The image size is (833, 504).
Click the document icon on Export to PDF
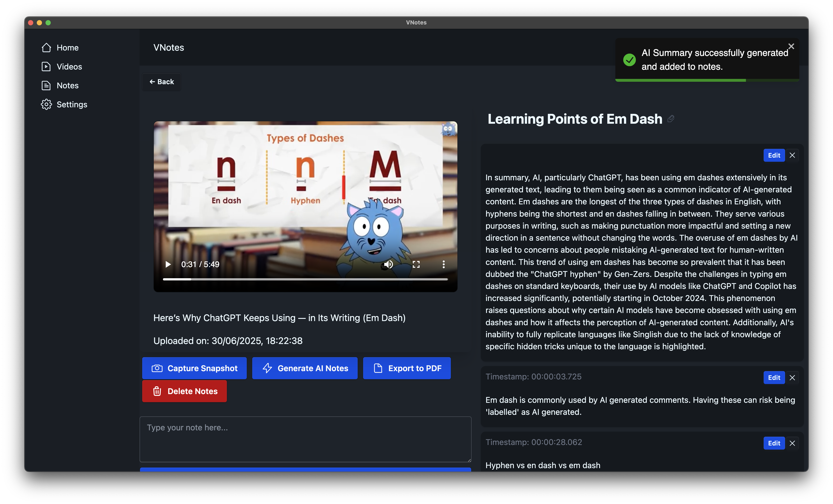(378, 368)
